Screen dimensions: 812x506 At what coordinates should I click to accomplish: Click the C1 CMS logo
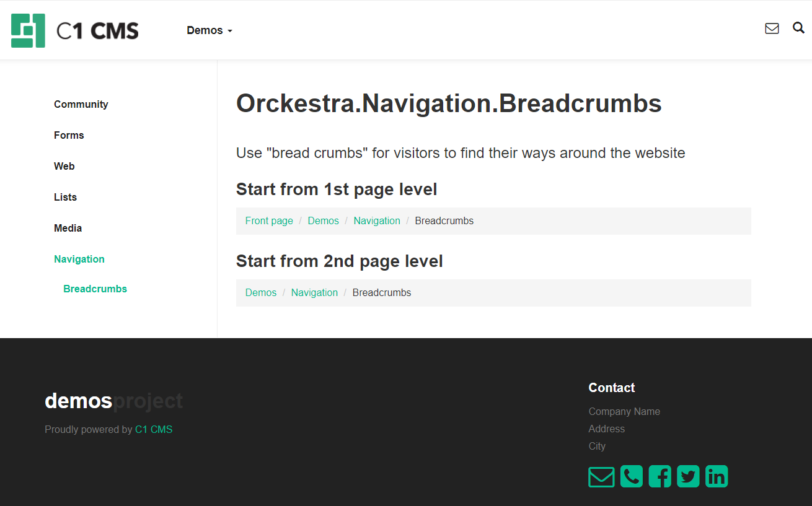75,30
